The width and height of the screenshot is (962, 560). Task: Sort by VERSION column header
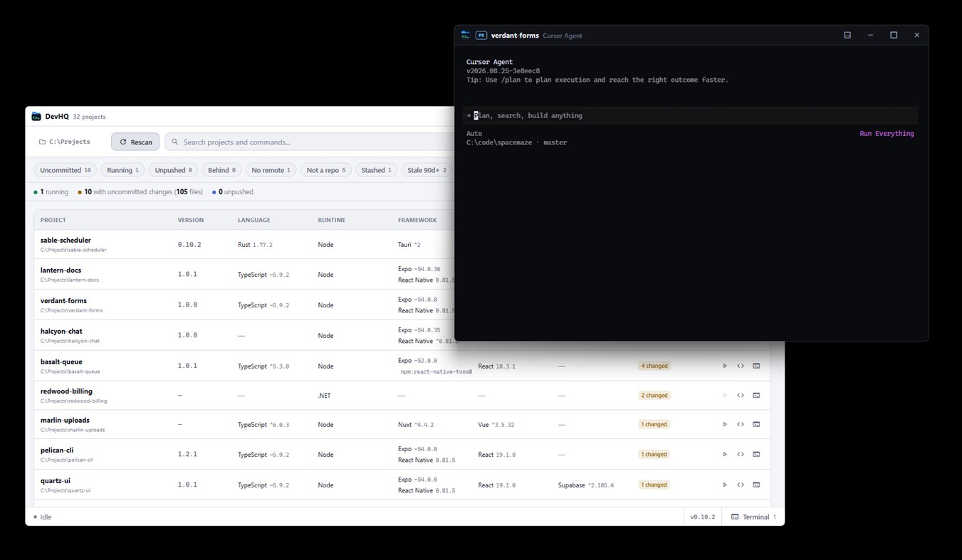pyautogui.click(x=190, y=220)
